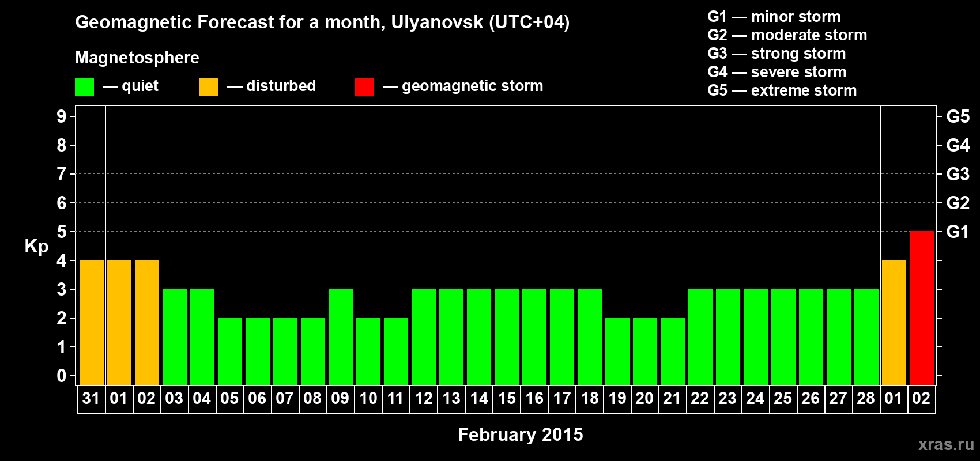Screen dimensions: 980x461
Task: Click the Kp axis value 5
Action: (x=62, y=232)
